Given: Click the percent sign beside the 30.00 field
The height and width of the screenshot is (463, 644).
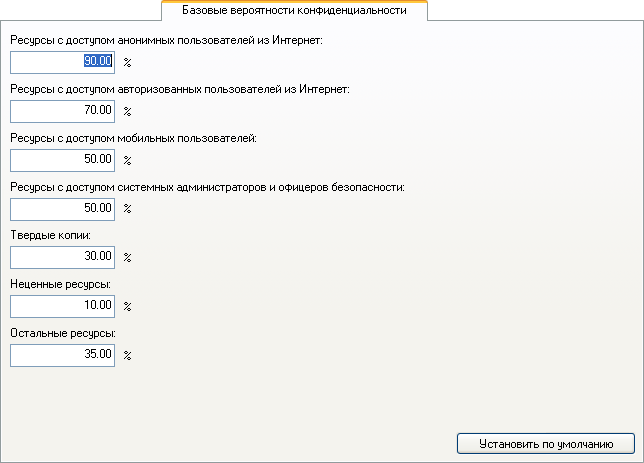Looking at the screenshot, I should (127, 258).
